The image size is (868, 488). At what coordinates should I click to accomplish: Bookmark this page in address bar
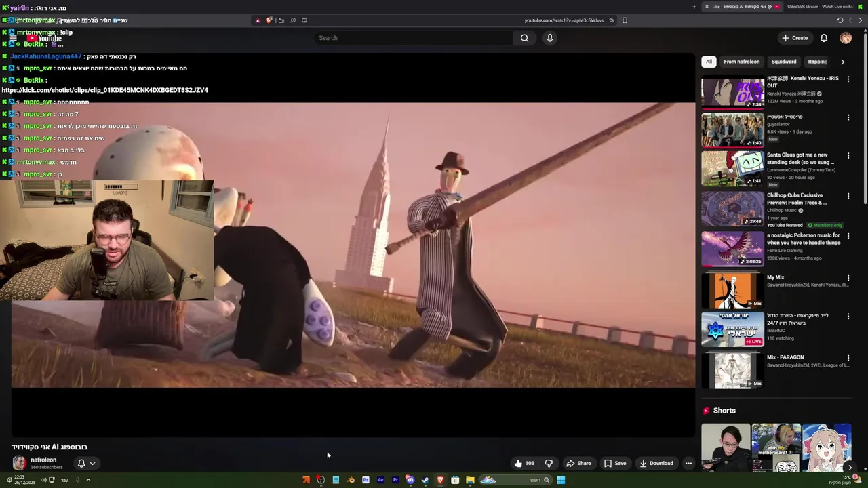tap(625, 20)
